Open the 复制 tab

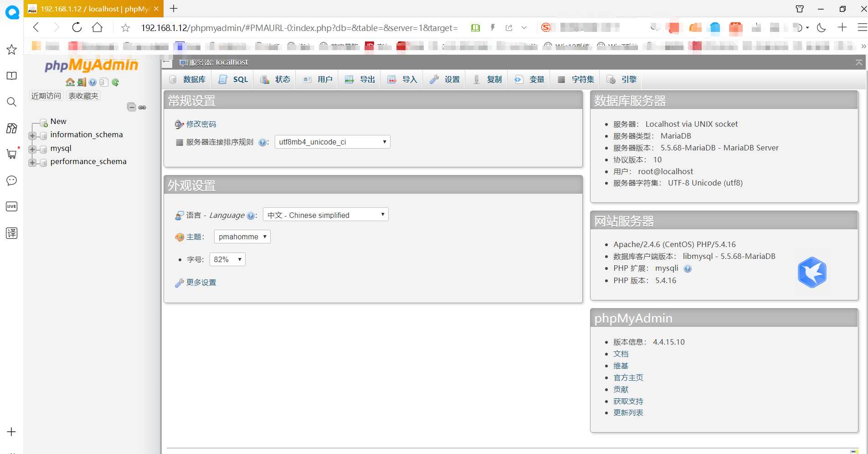487,79
